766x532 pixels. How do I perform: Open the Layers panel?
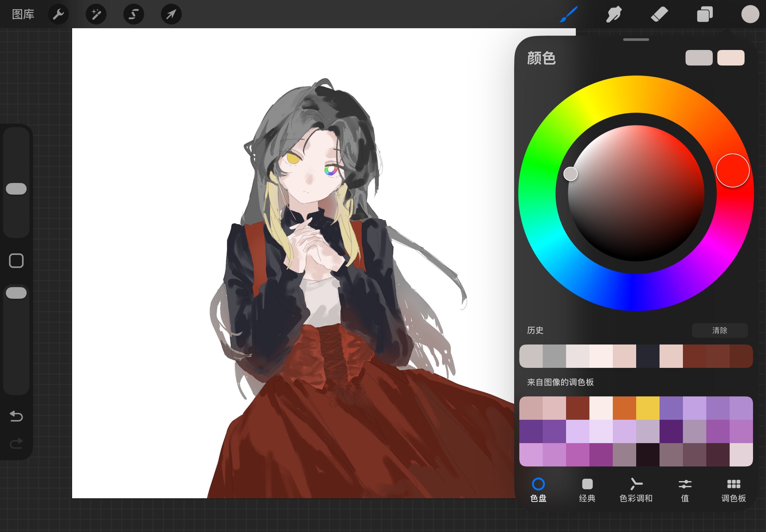pos(705,14)
